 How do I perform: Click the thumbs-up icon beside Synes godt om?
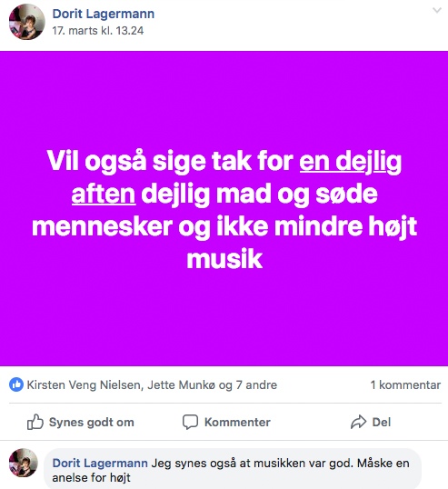(x=35, y=422)
